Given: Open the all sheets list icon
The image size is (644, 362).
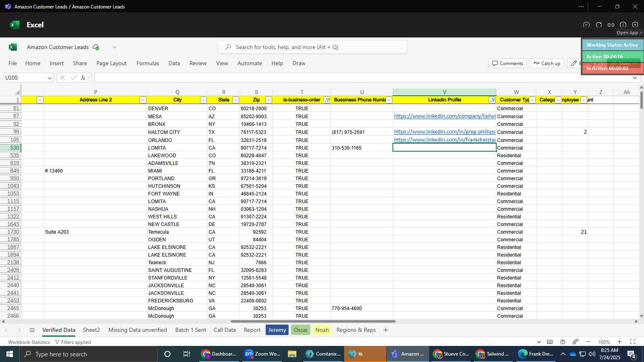Looking at the screenshot, I should click(x=32, y=330).
